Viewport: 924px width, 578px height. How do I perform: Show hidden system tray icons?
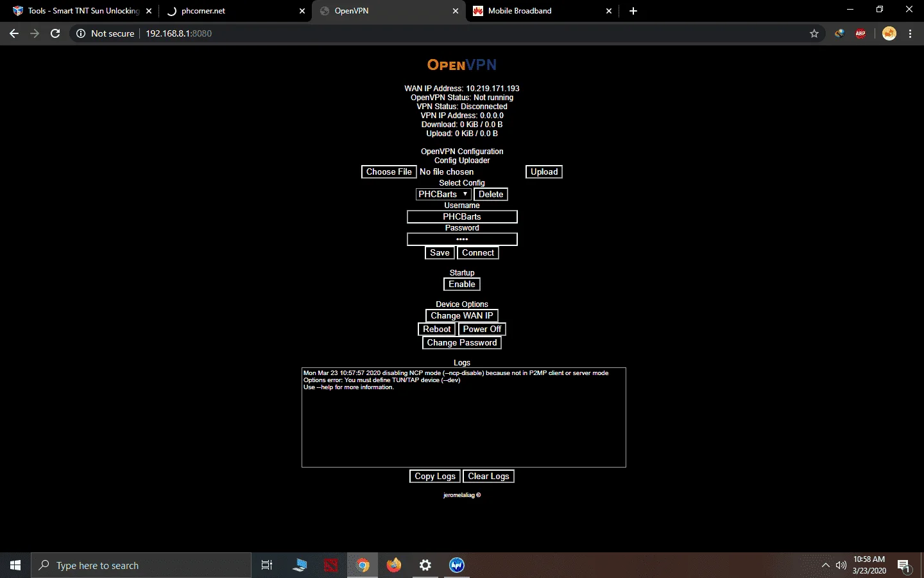tap(826, 565)
